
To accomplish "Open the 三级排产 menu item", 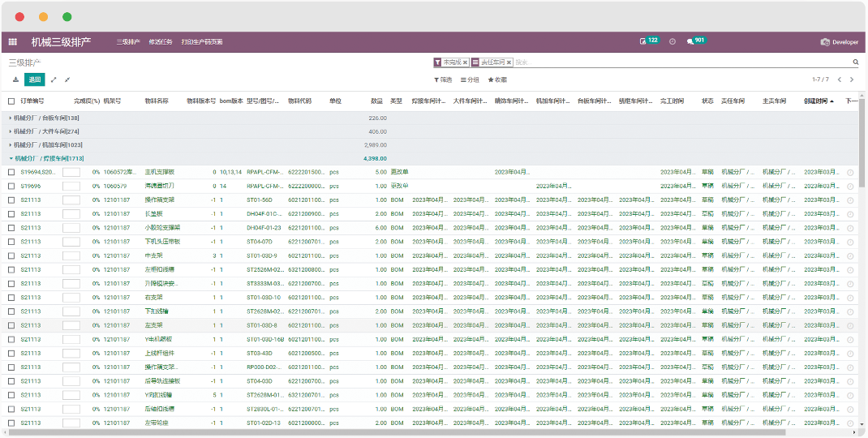I will [128, 41].
